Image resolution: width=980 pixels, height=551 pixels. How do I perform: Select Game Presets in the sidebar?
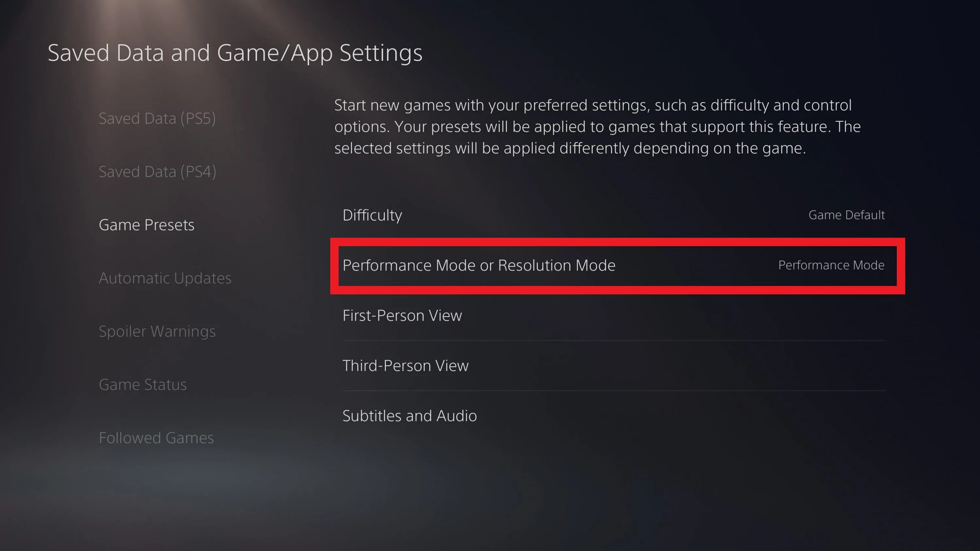click(146, 225)
